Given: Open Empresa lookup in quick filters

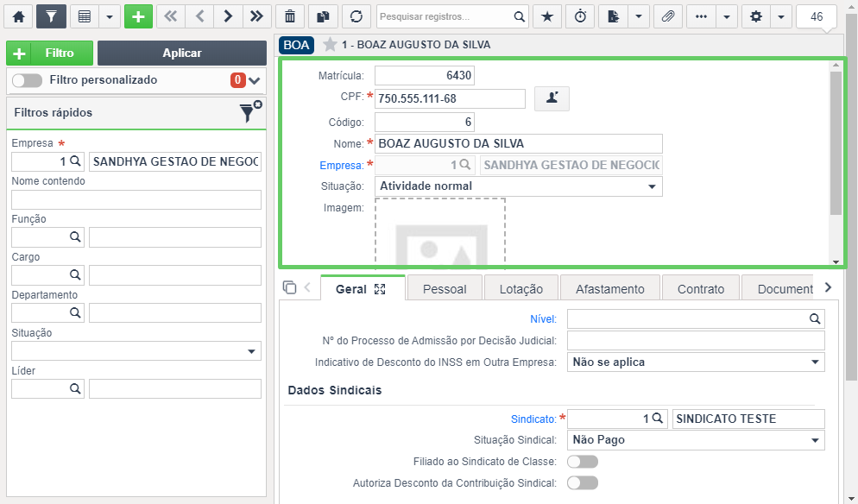Looking at the screenshot, I should [x=75, y=161].
